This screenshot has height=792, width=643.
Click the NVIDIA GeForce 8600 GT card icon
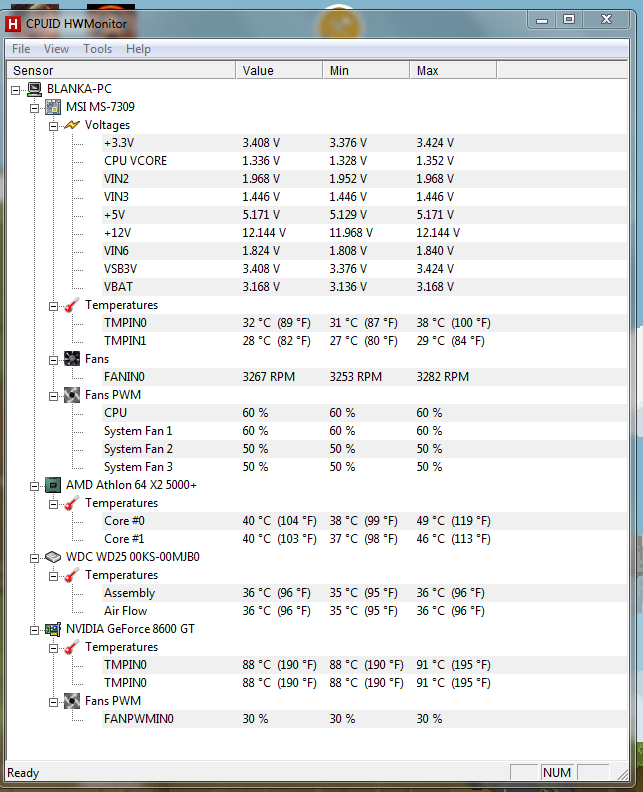[x=52, y=629]
